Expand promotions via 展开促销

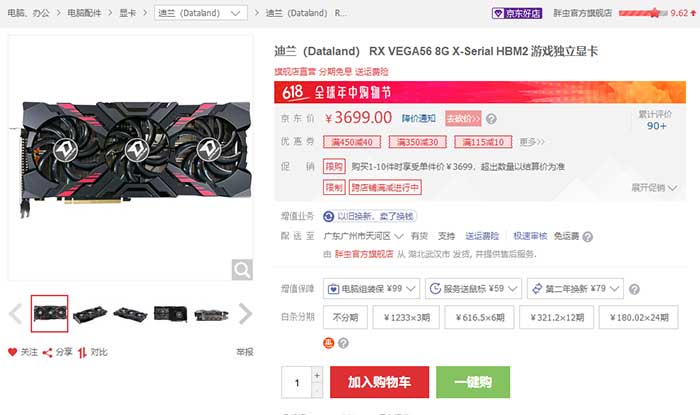(654, 187)
